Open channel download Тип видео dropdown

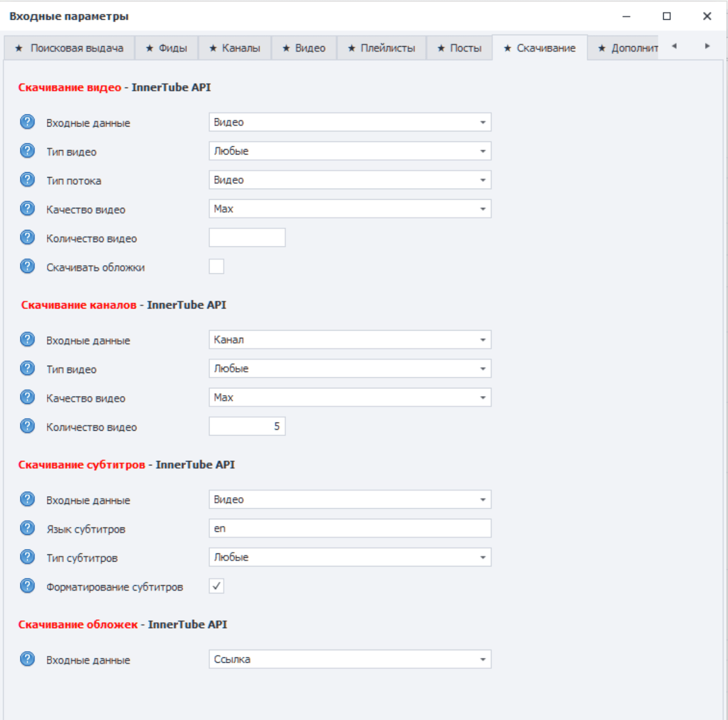pyautogui.click(x=350, y=369)
